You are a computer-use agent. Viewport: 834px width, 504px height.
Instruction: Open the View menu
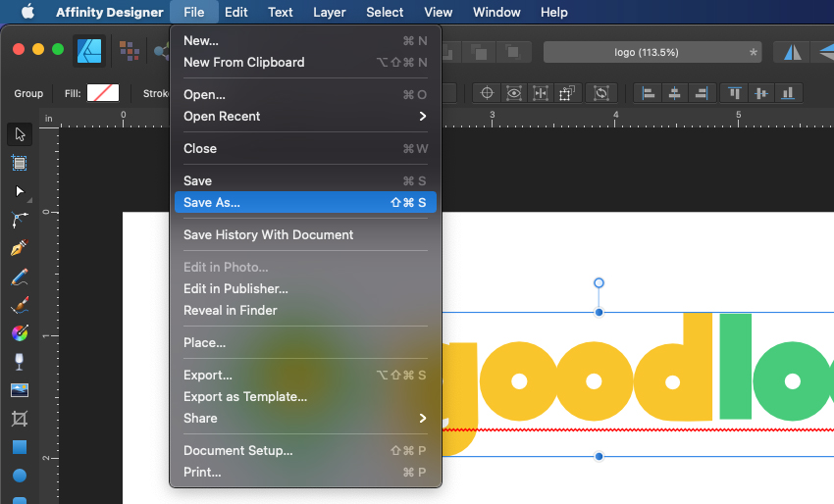[x=439, y=12]
